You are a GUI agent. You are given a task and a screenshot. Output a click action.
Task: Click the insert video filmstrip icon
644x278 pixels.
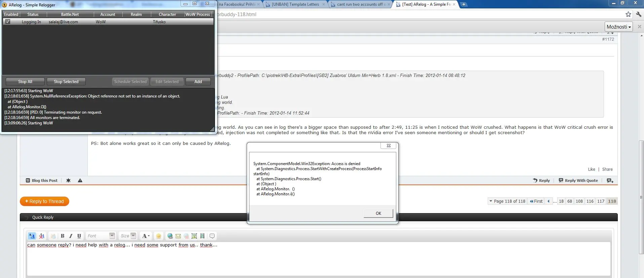coord(202,236)
